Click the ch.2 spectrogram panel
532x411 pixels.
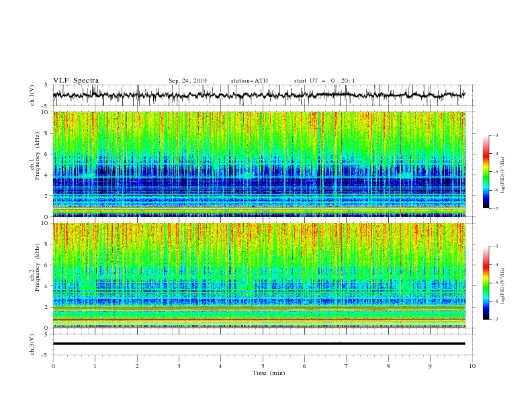coord(259,275)
